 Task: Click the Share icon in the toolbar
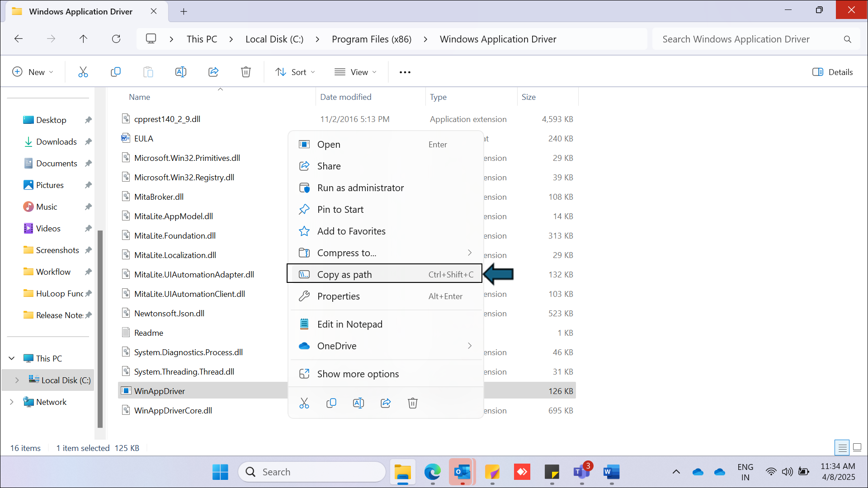click(x=213, y=72)
